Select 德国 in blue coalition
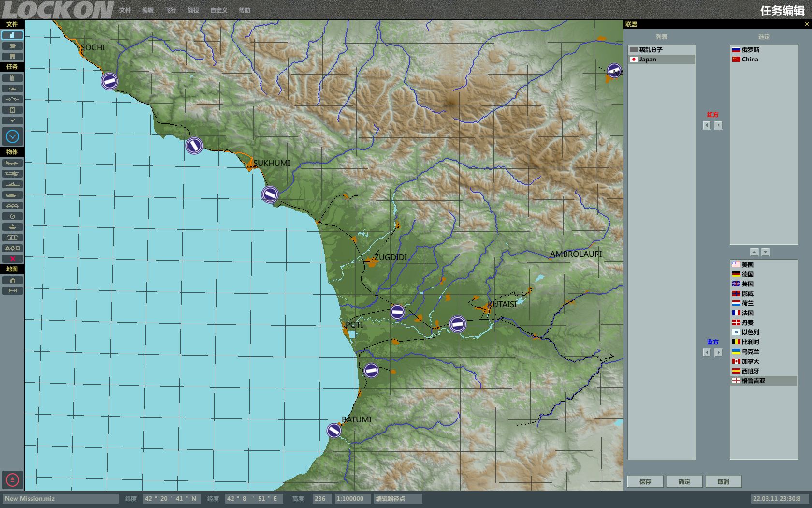The height and width of the screenshot is (508, 812). point(764,274)
